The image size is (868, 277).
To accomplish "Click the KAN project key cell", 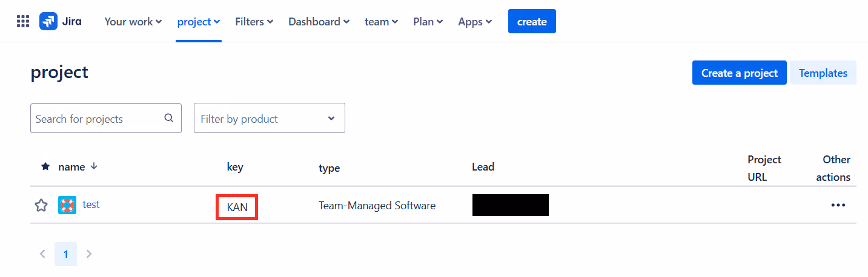I will [x=237, y=207].
